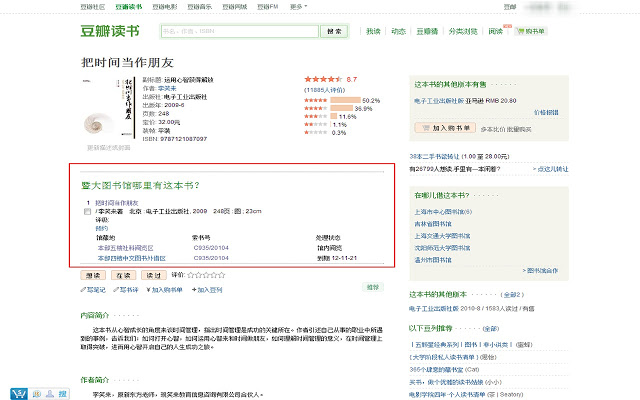Open 沈阳师范大学图书馆 library link
Viewport: 640px width, 400px height.
click(442, 248)
